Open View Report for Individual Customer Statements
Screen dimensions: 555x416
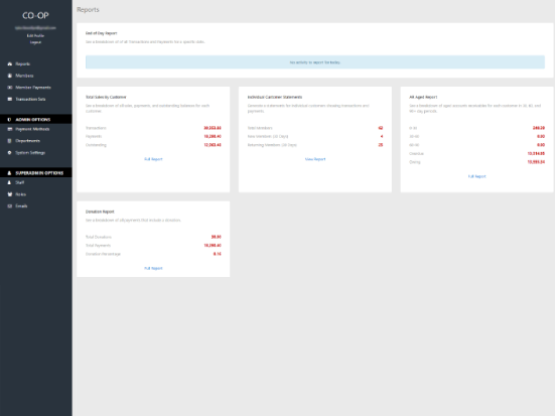315,159
